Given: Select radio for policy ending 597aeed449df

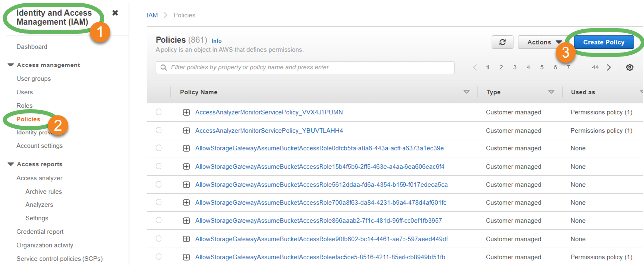Looking at the screenshot, I should click(x=159, y=239).
